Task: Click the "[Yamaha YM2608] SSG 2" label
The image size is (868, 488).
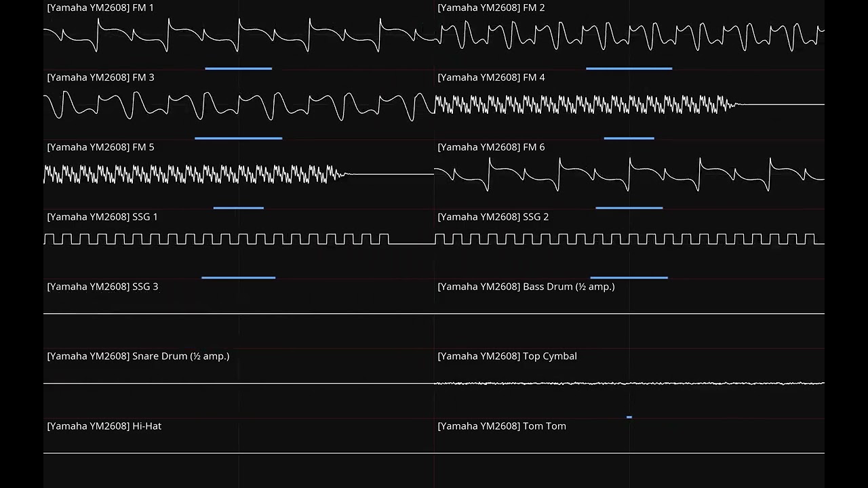Action: 493,218
